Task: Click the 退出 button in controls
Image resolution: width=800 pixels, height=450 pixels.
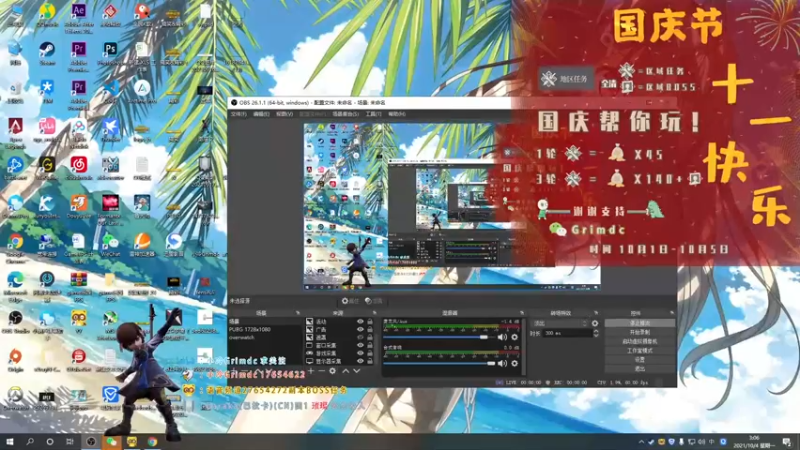Action: [x=640, y=368]
